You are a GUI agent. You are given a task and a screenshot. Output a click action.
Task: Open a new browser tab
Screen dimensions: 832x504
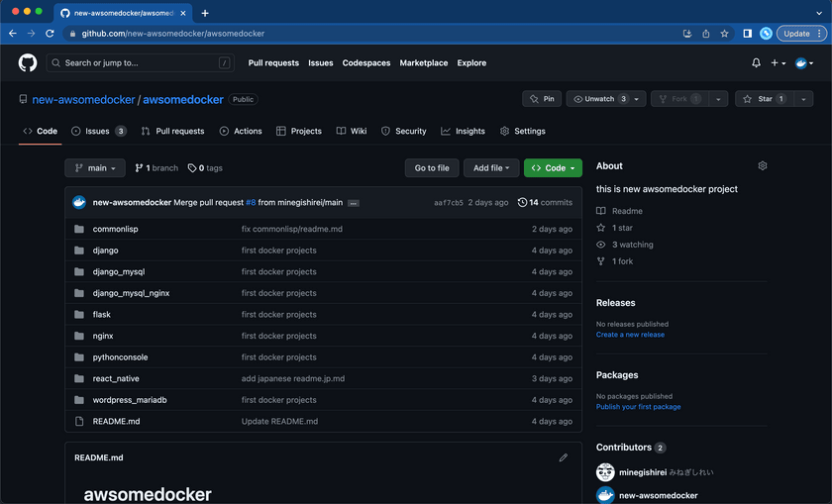point(205,13)
